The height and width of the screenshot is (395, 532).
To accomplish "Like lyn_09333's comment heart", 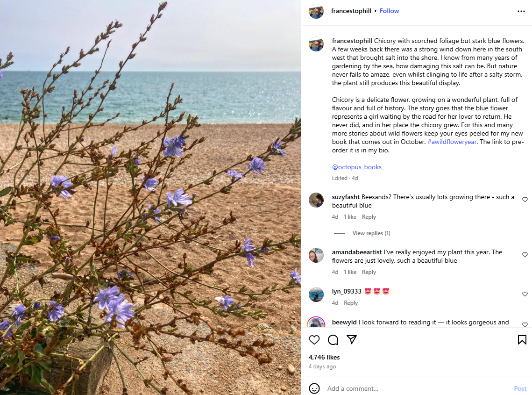I will [525, 294].
